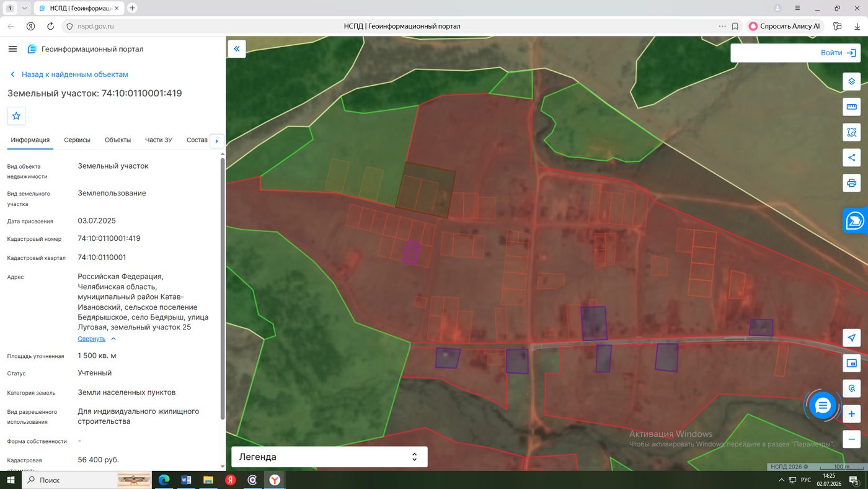Zoom out using the minus button
This screenshot has width=868, height=489.
coord(852,439)
